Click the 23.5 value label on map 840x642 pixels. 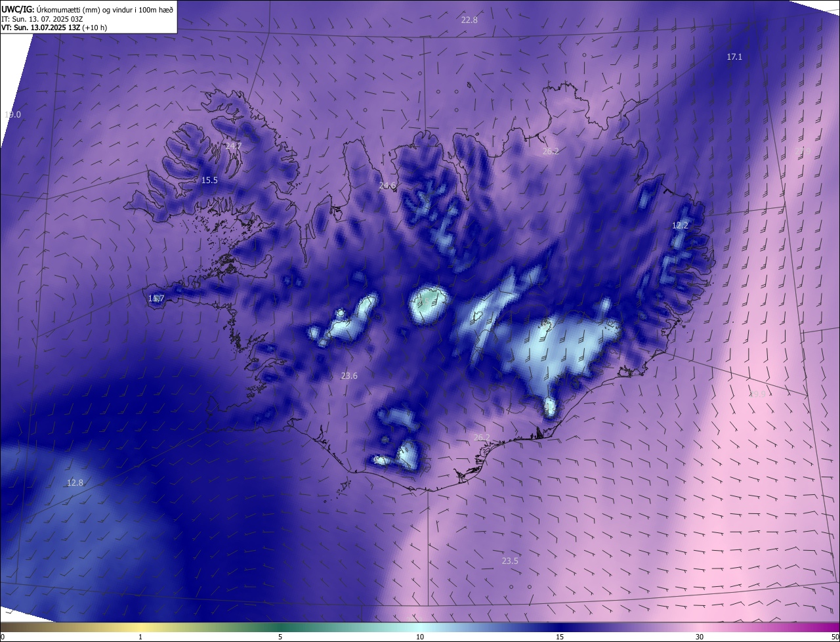(510, 561)
